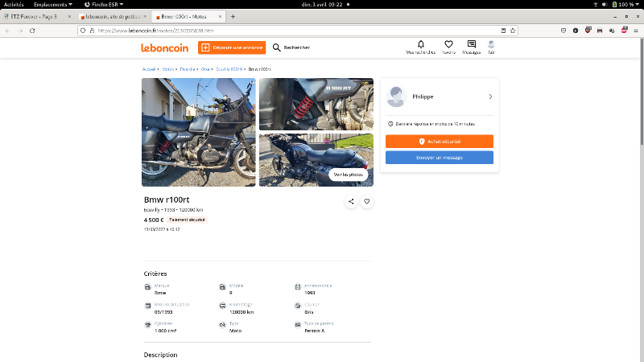Viewport: 644px width, 362px height.
Task: Toggle reader view icon in address bar
Action: coord(503,31)
